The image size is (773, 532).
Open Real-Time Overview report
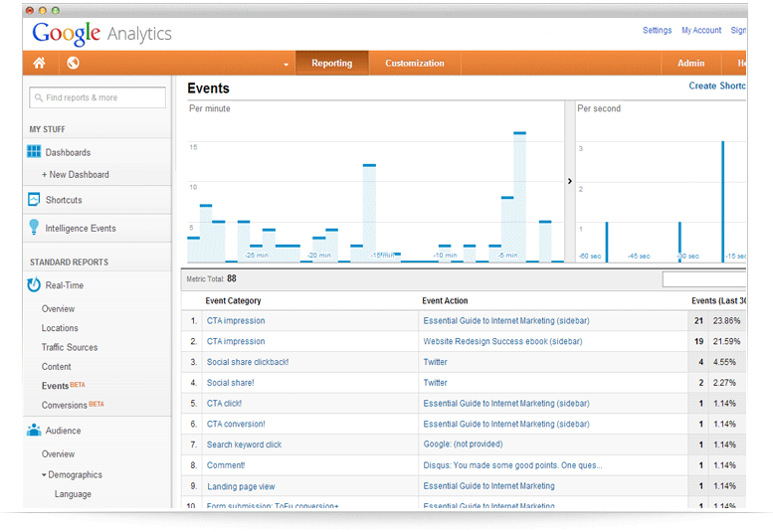[58, 309]
